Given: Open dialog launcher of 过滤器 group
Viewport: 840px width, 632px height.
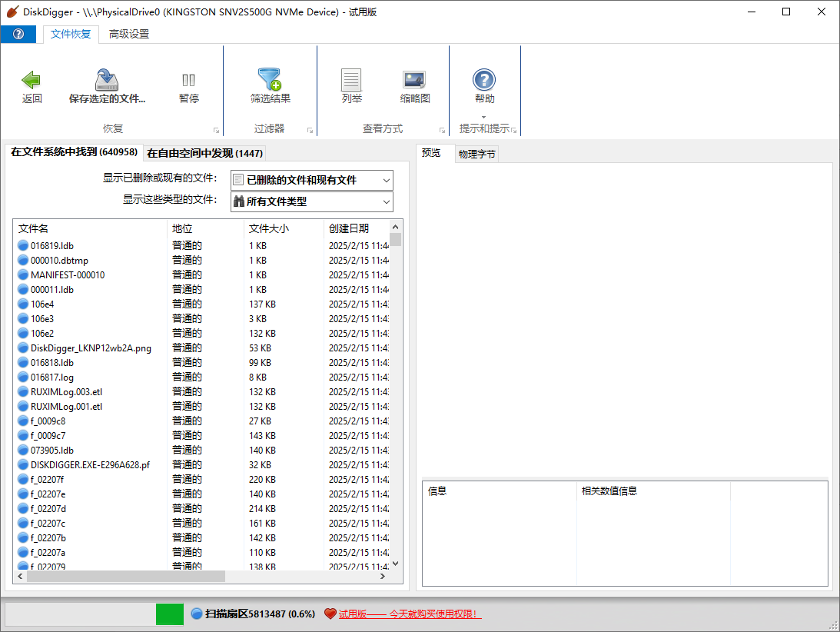Looking at the screenshot, I should (310, 130).
